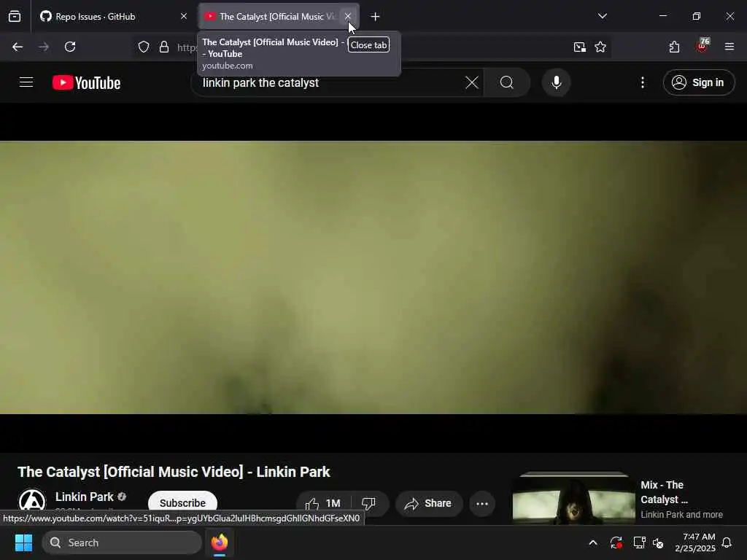The image size is (747, 560).
Task: Sign in to YouTube
Action: click(698, 82)
